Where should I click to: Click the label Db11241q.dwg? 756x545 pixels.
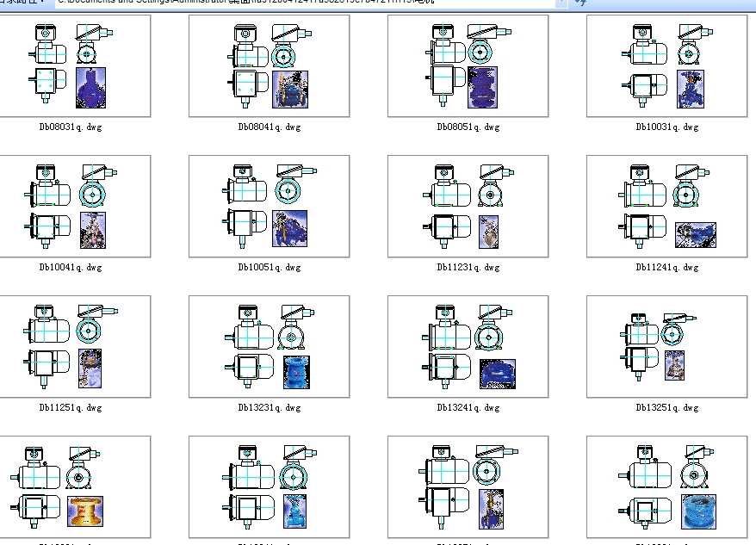pos(667,267)
